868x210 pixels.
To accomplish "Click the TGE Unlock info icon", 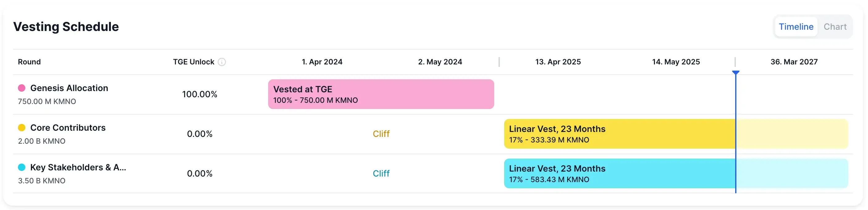I will (222, 62).
